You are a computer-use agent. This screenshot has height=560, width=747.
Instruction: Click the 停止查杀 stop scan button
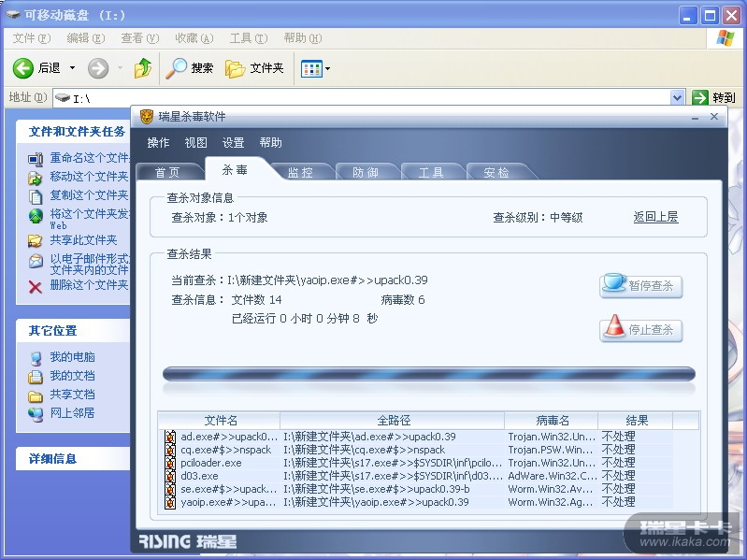pyautogui.click(x=641, y=329)
